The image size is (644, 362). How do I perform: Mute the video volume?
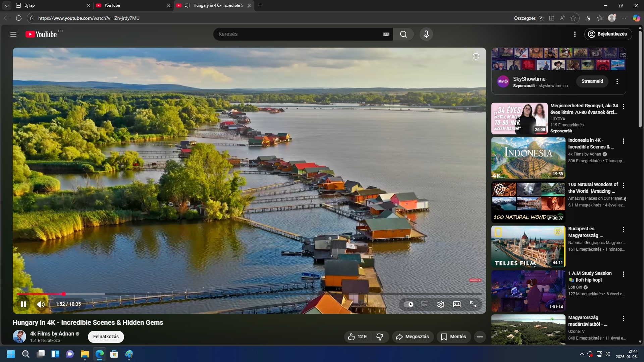pyautogui.click(x=41, y=304)
